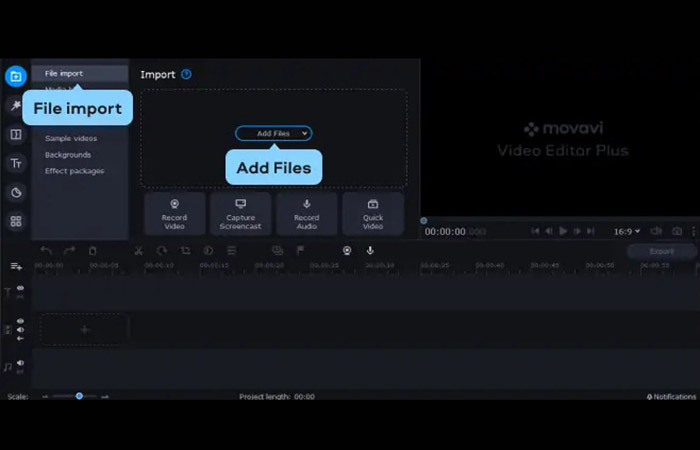The height and width of the screenshot is (450, 700).
Task: Click the Record Audio button
Action: 307,214
